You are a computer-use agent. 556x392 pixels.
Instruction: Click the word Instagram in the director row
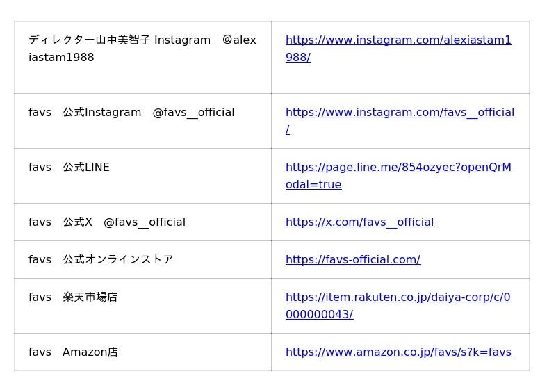point(182,40)
